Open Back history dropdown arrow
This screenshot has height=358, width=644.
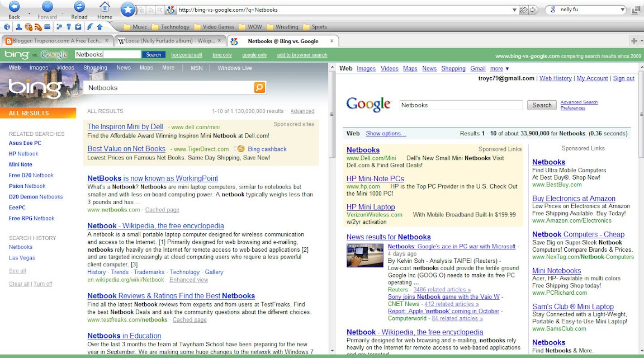point(29,13)
